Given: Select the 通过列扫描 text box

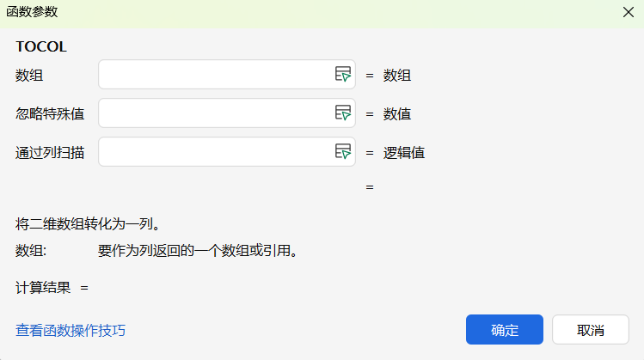Looking at the screenshot, I should coord(215,152).
